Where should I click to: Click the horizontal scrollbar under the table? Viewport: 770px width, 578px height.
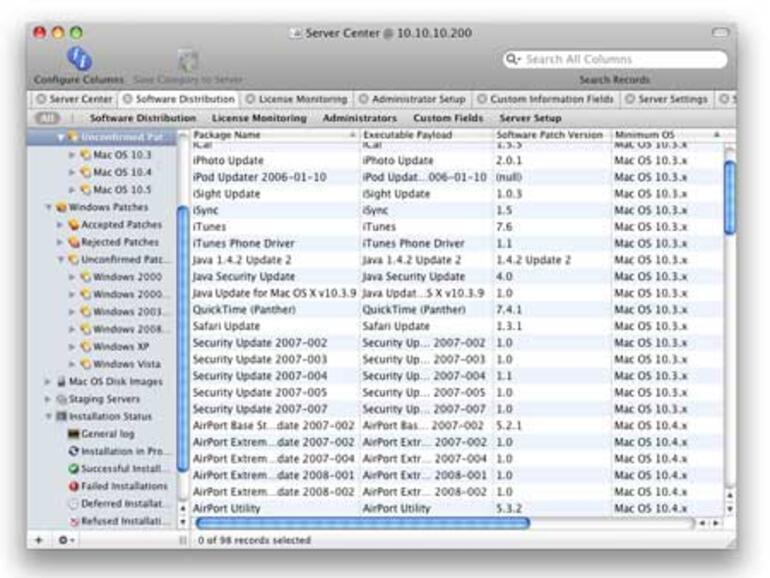pos(362,522)
